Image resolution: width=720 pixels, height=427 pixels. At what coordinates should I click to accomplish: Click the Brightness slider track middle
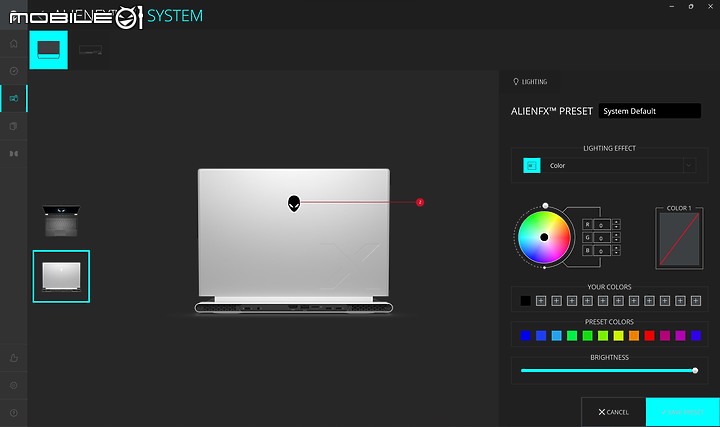pos(609,371)
